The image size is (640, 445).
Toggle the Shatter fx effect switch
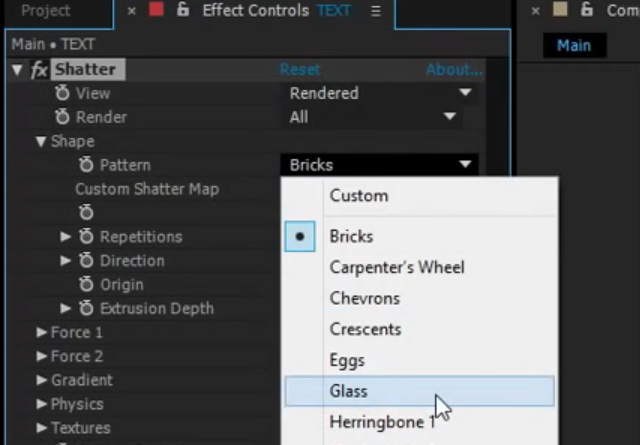click(x=39, y=70)
